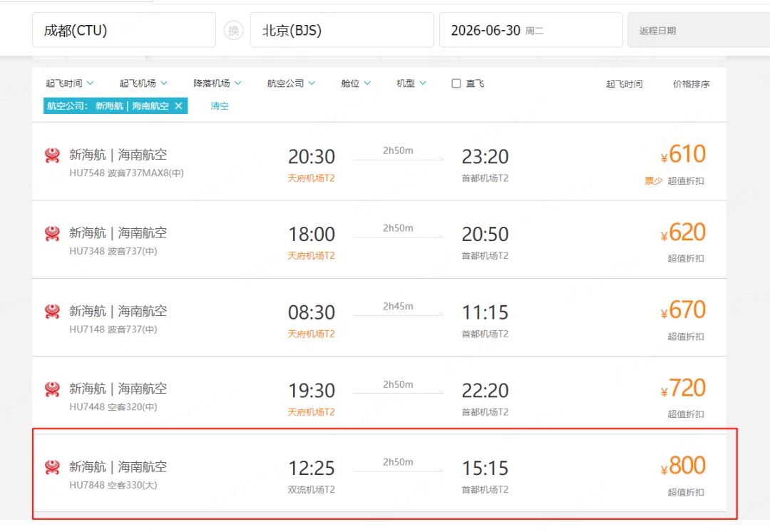770x532 pixels.
Task: Click airline logo beside flight HU7148
Action: [x=53, y=312]
